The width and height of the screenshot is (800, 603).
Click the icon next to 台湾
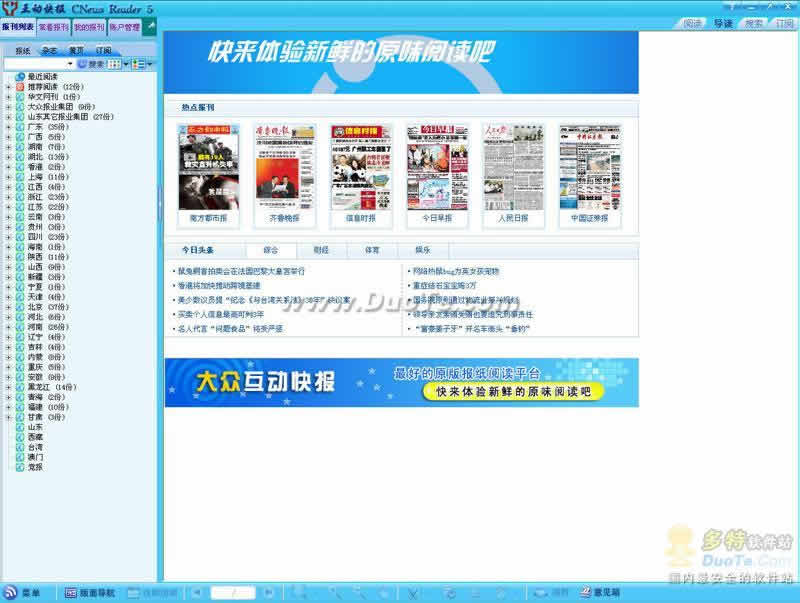tap(20, 447)
